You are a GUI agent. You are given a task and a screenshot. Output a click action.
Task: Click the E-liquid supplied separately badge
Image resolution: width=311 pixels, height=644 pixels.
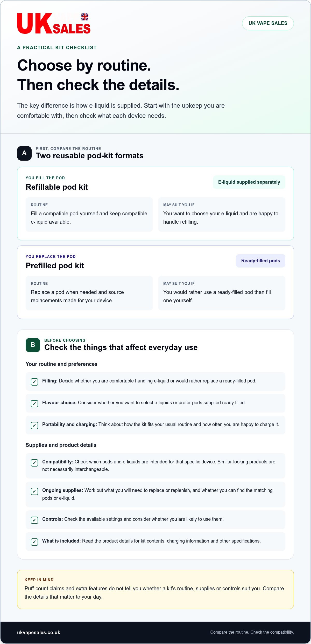coord(249,182)
